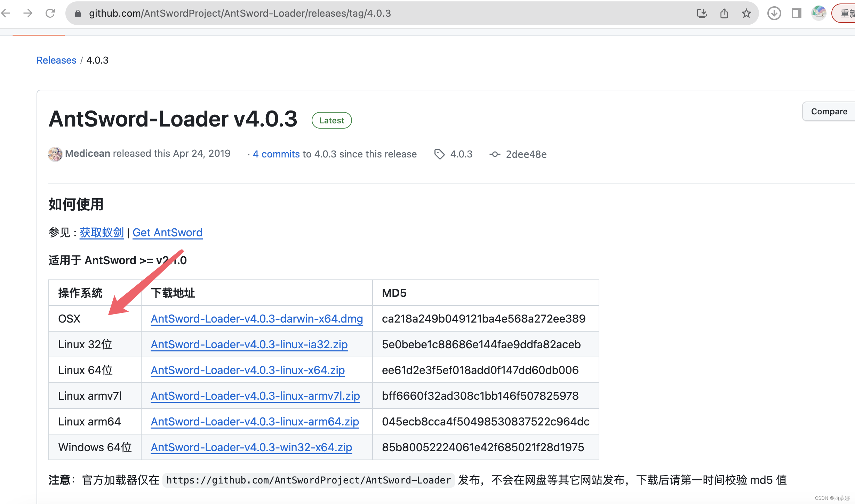The image size is (855, 504).
Task: Click MD5 value 045ecb8cca4f50498530837522c964dc
Action: coord(486,421)
